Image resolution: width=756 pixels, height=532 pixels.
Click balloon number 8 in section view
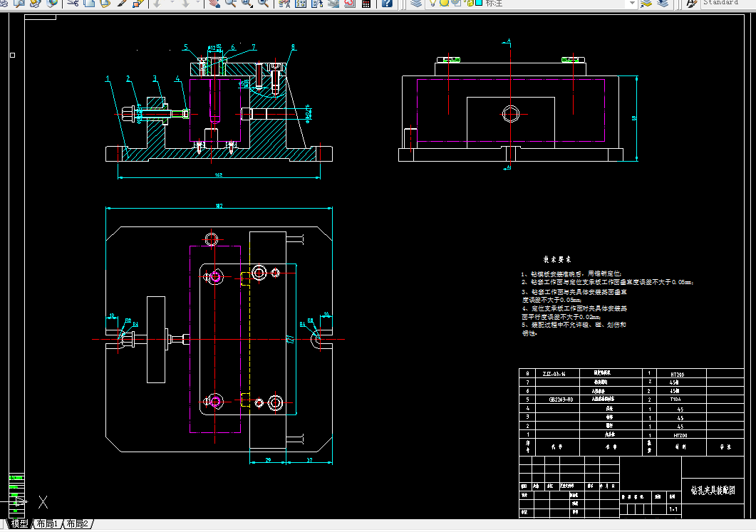[x=293, y=47]
